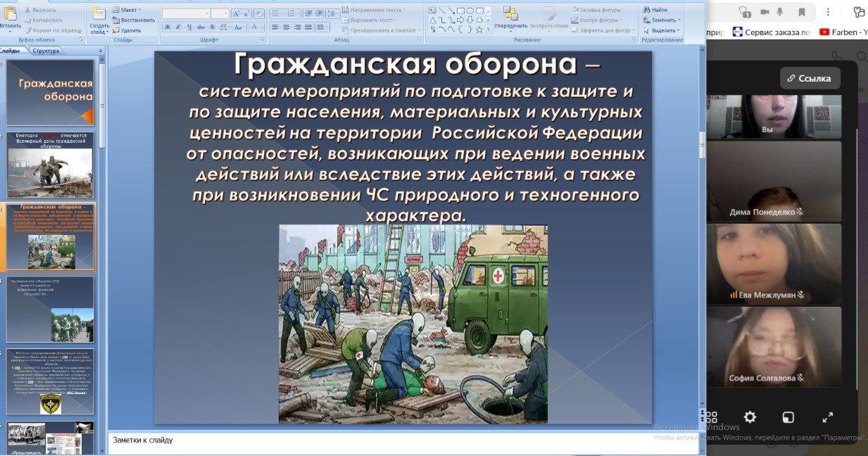This screenshot has width=868, height=456.
Task: Toggle text Shadow (S) formatting
Action: click(212, 27)
